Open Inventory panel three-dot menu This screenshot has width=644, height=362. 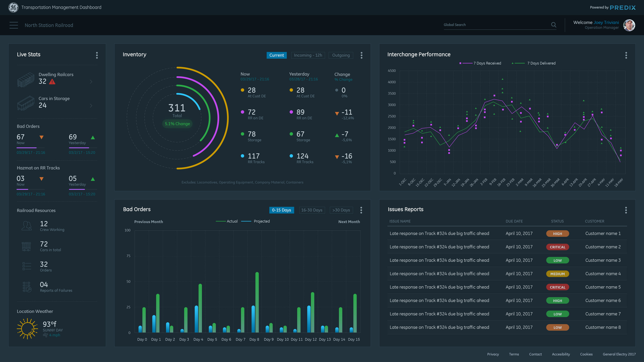tap(362, 55)
